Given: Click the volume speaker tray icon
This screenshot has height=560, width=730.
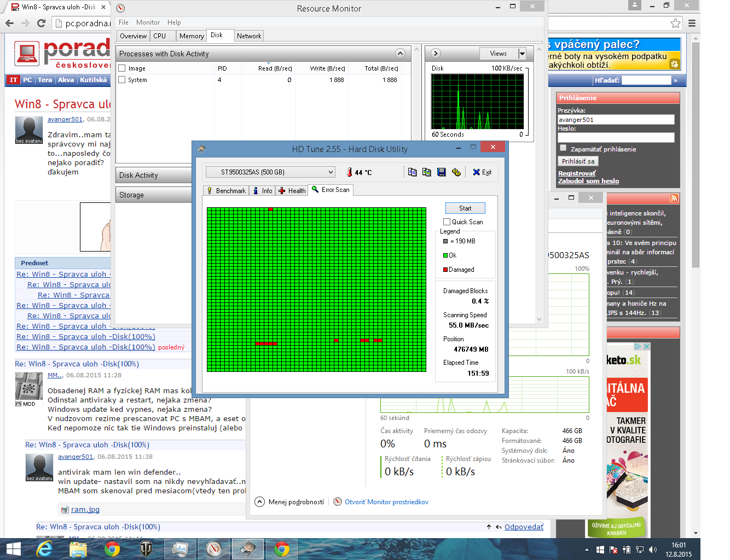Looking at the screenshot, I should click(652, 550).
